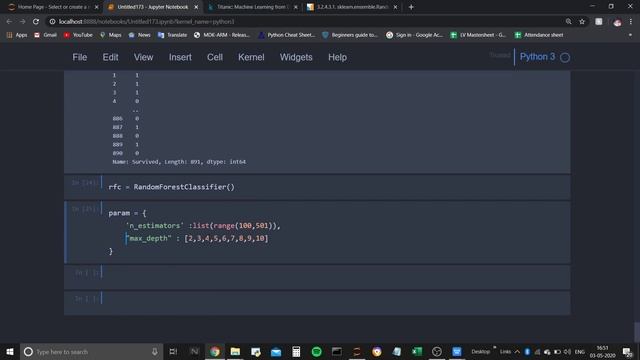Go forward in browser history
The height and width of the screenshot is (360, 640).
tap(22, 21)
